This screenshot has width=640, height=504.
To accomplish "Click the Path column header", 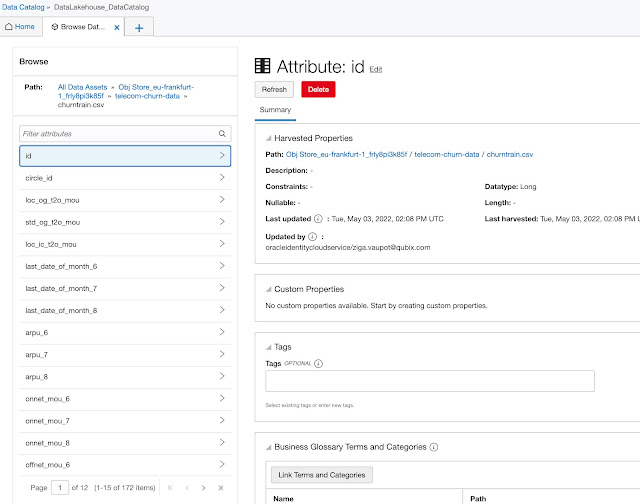I will (x=478, y=499).
